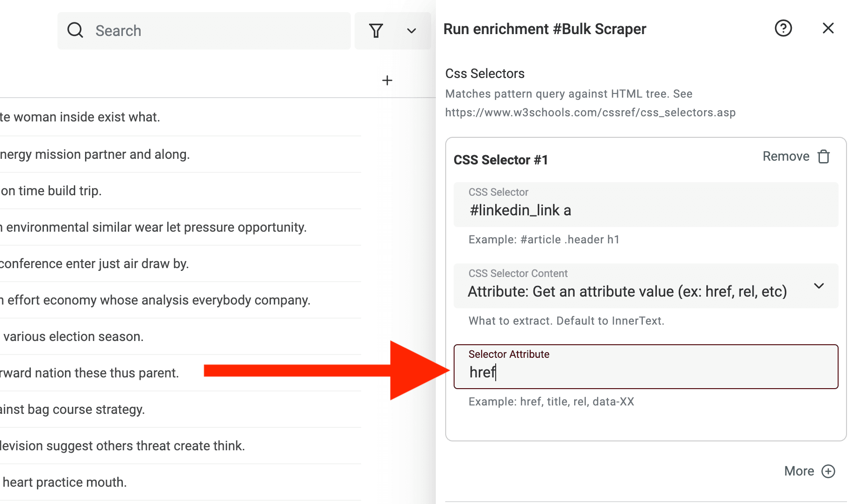Expand the CSS Selector Content dropdown
The width and height of the screenshot is (854, 504).
point(819,286)
